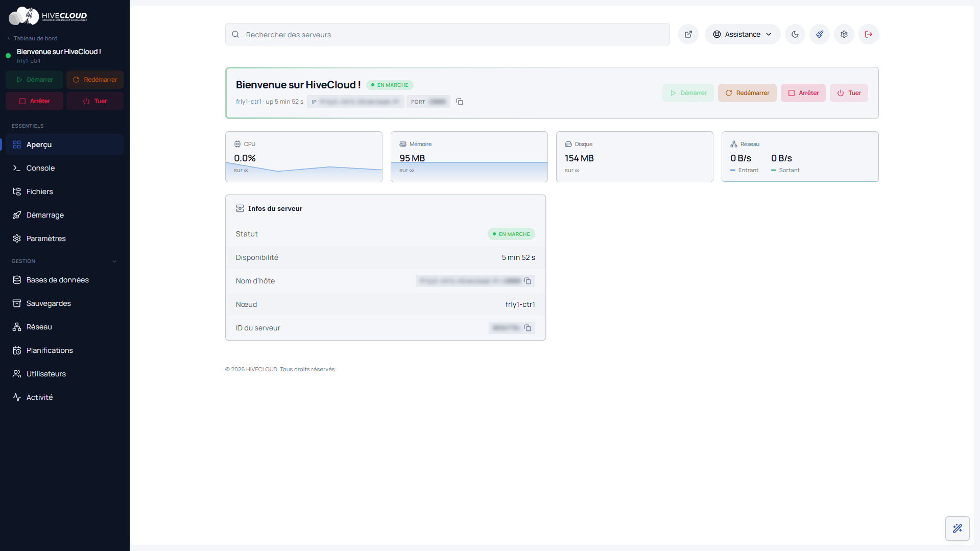
Task: Click the Infos du serveur header icon
Action: pos(240,208)
